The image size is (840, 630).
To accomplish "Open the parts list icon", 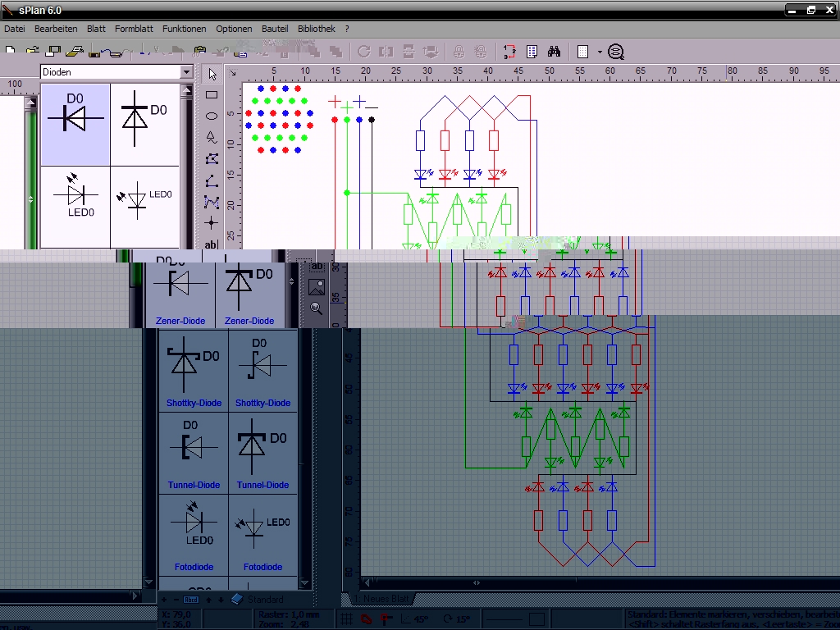I will tap(532, 52).
